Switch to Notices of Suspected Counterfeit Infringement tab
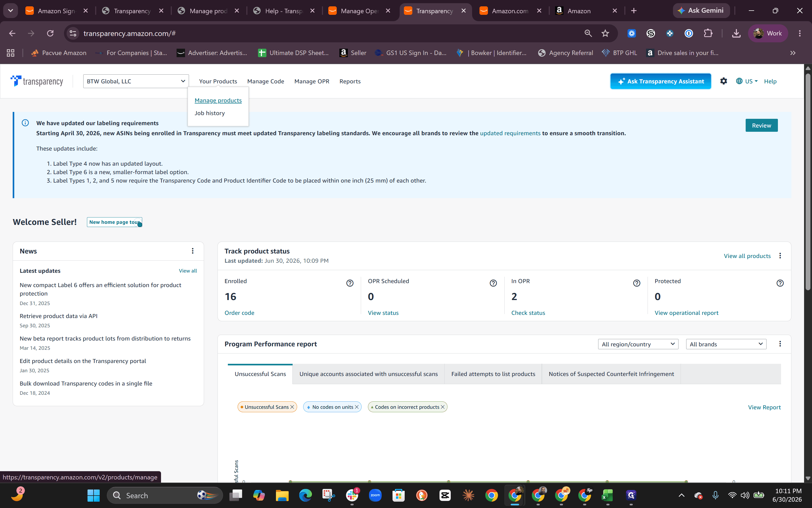This screenshot has width=812, height=508. tap(611, 374)
